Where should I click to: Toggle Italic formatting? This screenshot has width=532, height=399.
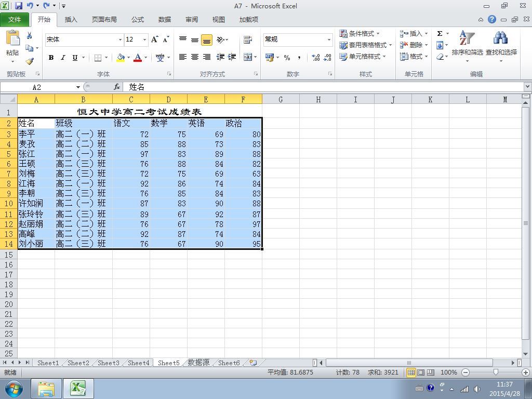[63, 57]
